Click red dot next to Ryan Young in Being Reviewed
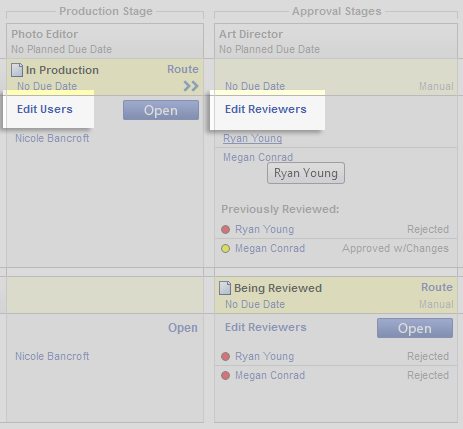The height and width of the screenshot is (429, 463). point(225,356)
